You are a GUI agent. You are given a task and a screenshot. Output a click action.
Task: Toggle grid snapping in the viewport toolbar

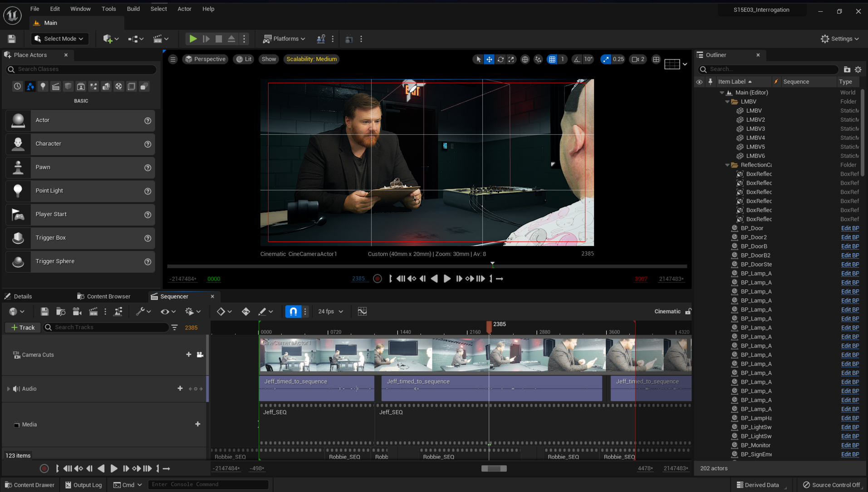click(552, 59)
